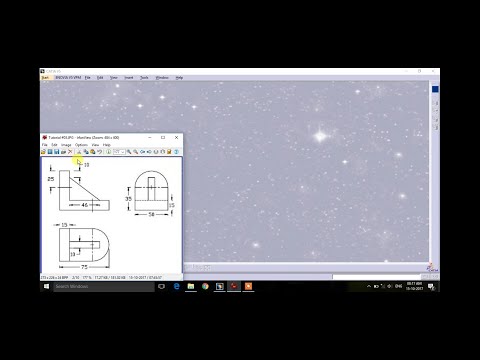
Task: Open the CATIA Start menu
Action: point(45,77)
